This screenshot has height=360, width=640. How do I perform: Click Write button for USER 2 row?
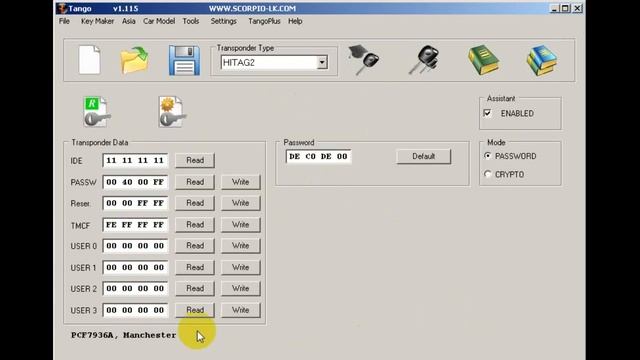pos(240,289)
